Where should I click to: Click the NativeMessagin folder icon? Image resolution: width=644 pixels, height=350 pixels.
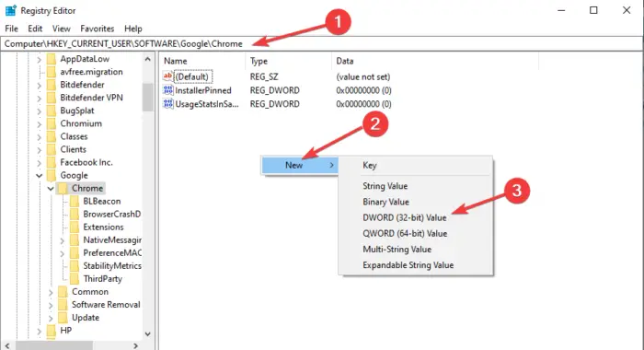tap(75, 240)
